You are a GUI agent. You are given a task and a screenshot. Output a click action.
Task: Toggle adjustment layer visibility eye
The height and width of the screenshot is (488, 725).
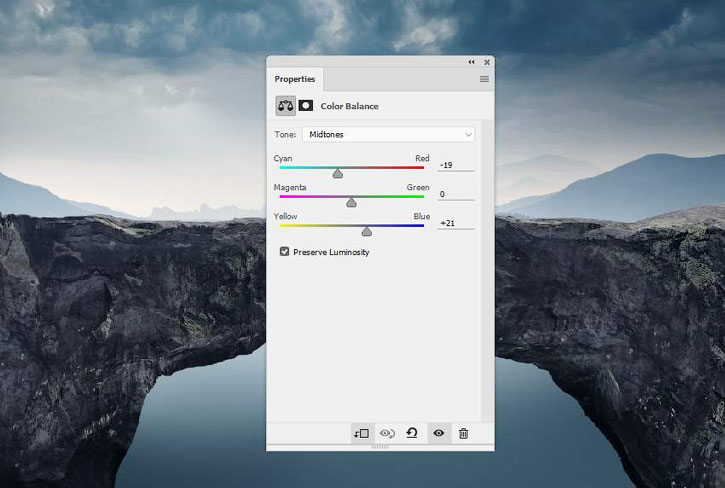coord(439,433)
